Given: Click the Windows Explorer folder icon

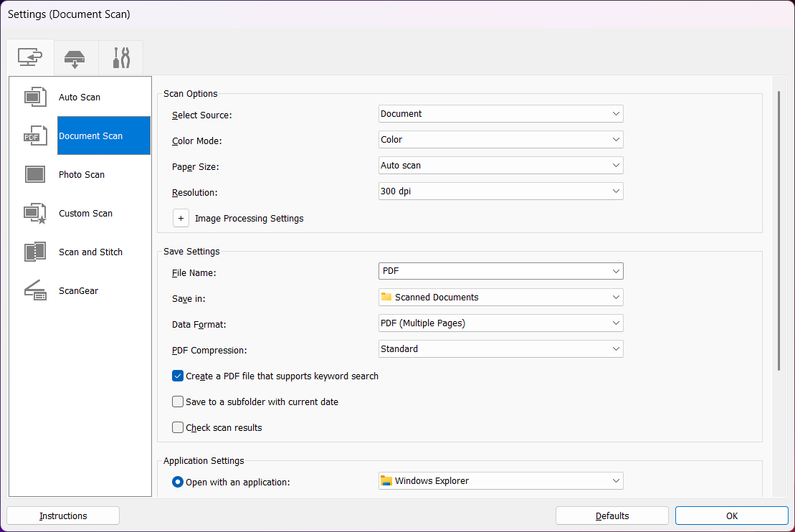Looking at the screenshot, I should 386,480.
